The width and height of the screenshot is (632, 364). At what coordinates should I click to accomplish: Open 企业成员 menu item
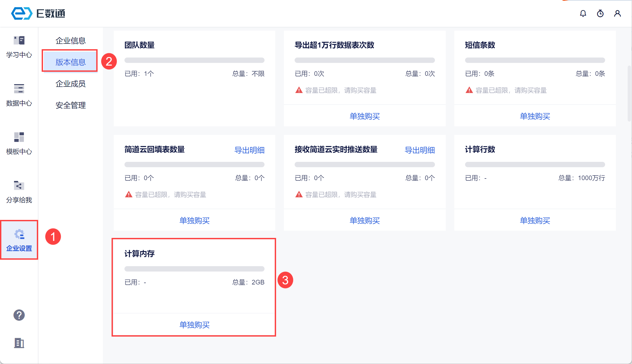pos(70,84)
